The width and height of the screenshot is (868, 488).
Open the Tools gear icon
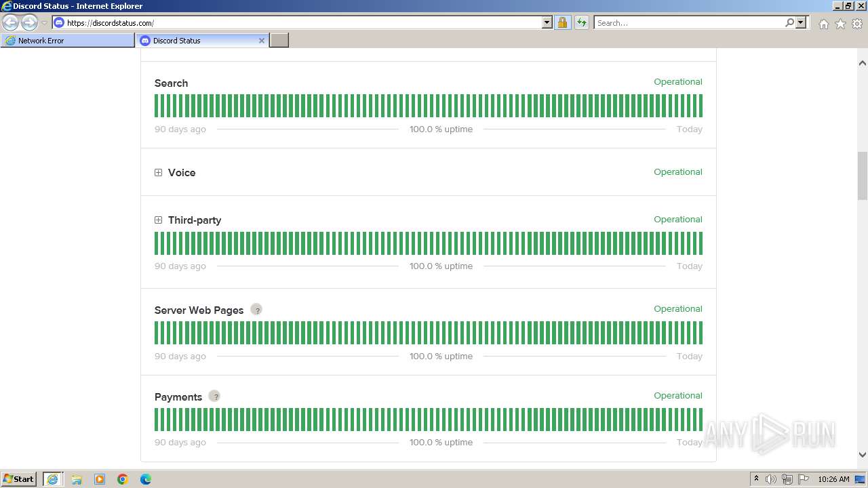[x=857, y=24]
